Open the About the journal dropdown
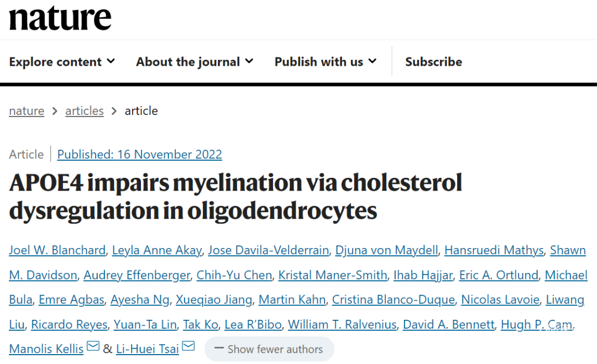This screenshot has width=597, height=364. pyautogui.click(x=195, y=62)
